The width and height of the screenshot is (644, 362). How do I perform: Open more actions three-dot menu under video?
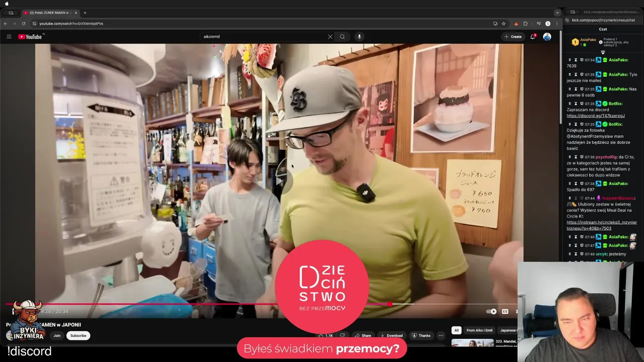pyautogui.click(x=441, y=335)
